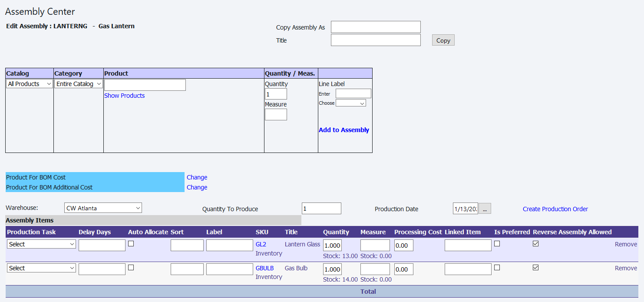Open the Production Date picker ellipsis button
The width and height of the screenshot is (644, 302).
coord(485,209)
